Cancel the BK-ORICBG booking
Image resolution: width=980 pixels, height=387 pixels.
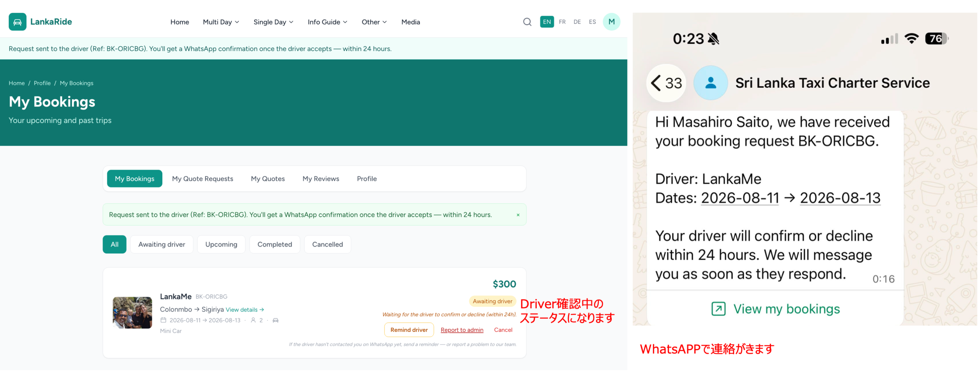[503, 330]
